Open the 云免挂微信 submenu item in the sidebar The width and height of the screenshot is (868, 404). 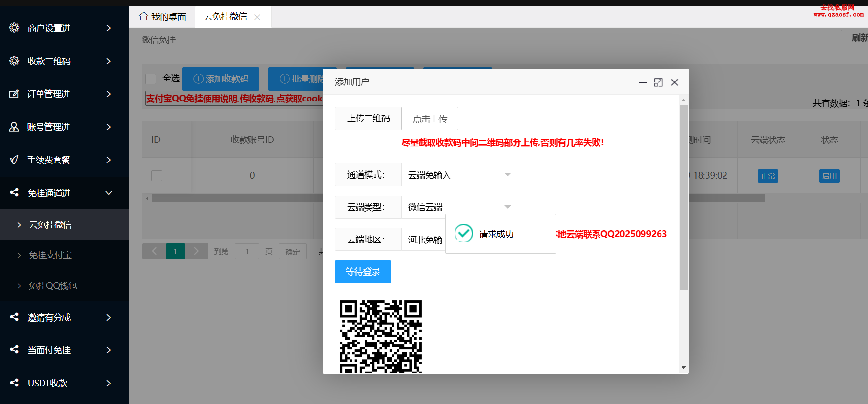coord(64,224)
